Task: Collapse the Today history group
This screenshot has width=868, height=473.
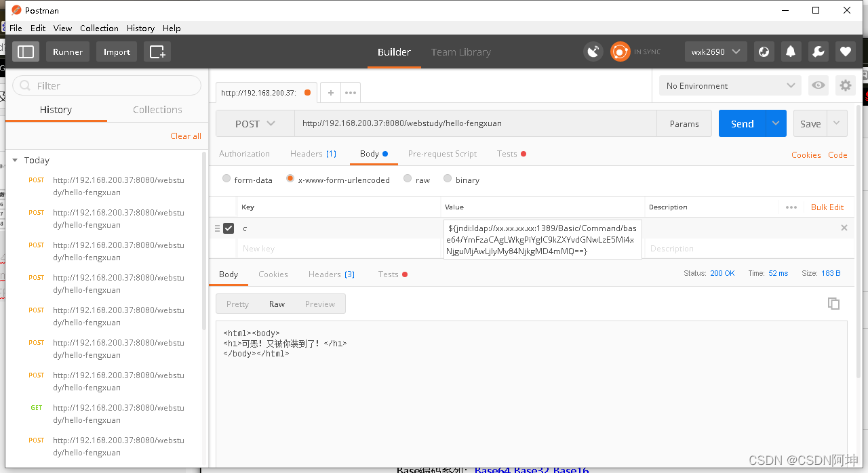Action: tap(15, 161)
